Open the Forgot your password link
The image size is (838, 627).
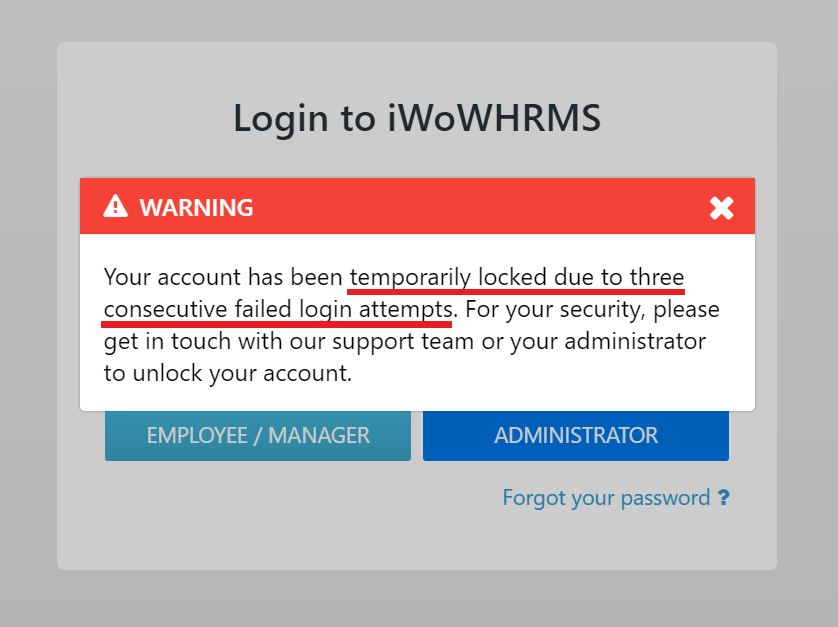[x=607, y=498]
